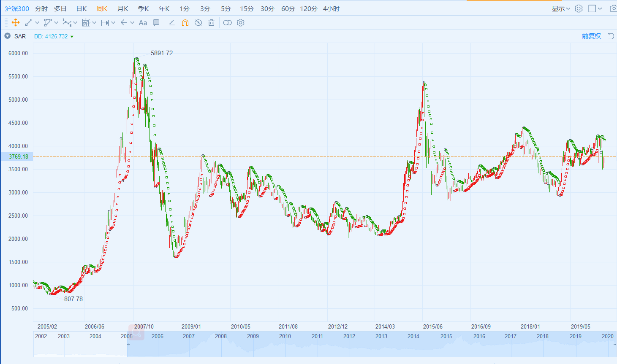Expand the wave tool dropdown arrow
Viewport: 617px width, 364px height.
tap(76, 23)
